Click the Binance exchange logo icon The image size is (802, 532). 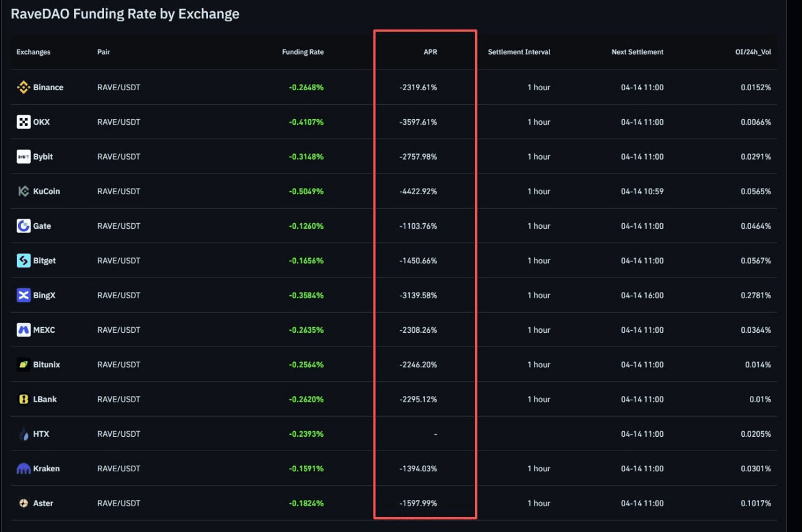coord(23,88)
